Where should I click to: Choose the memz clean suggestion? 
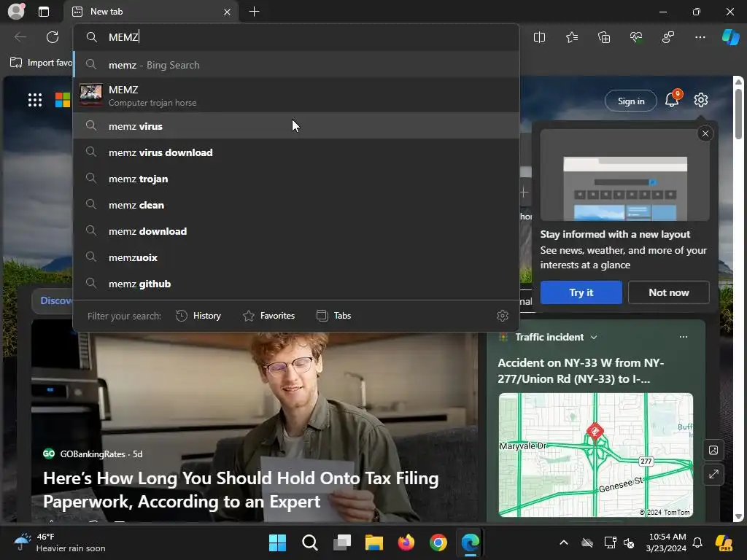point(296,205)
